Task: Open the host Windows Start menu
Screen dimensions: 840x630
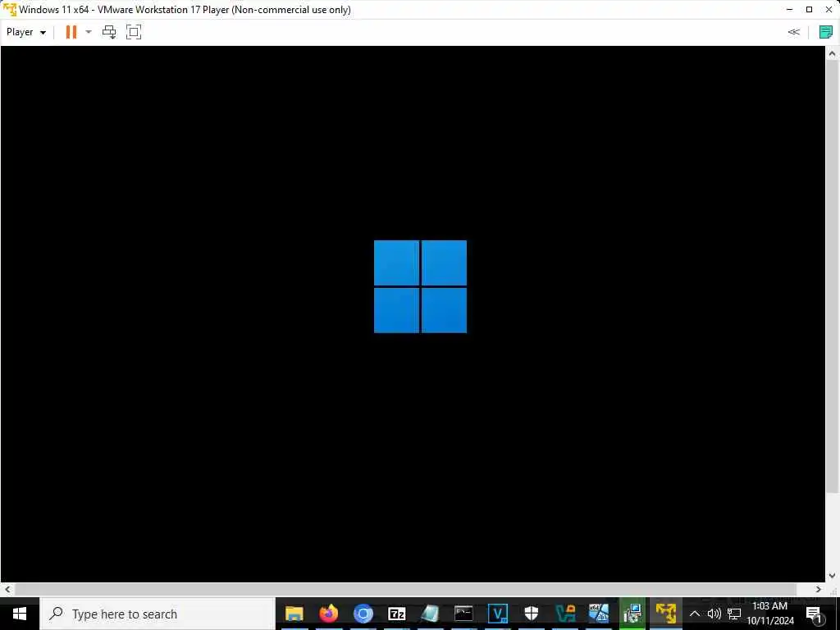Action: [20, 614]
